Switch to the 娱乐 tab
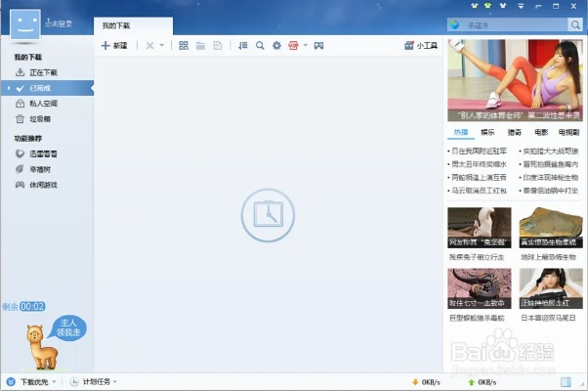The height and width of the screenshot is (391, 588). pyautogui.click(x=487, y=132)
